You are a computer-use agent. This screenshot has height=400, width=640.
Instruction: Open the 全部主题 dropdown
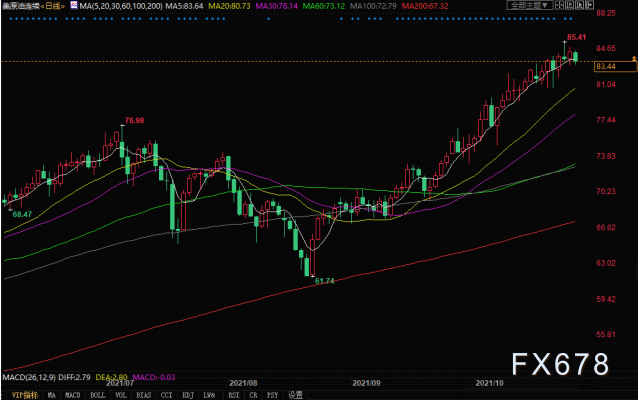(530, 5)
